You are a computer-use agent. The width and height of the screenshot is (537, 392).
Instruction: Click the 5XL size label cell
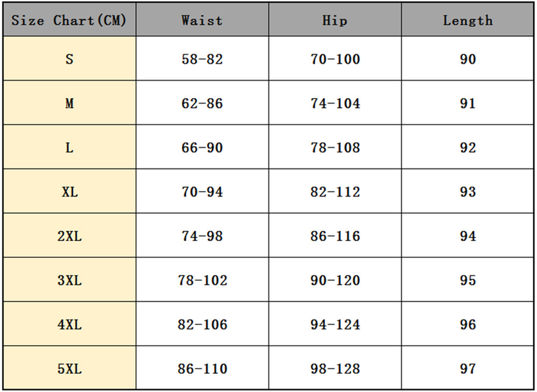(x=69, y=369)
